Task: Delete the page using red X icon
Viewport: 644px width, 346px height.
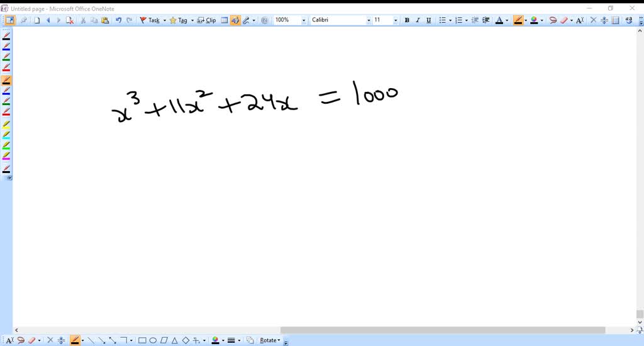Action: click(x=70, y=20)
